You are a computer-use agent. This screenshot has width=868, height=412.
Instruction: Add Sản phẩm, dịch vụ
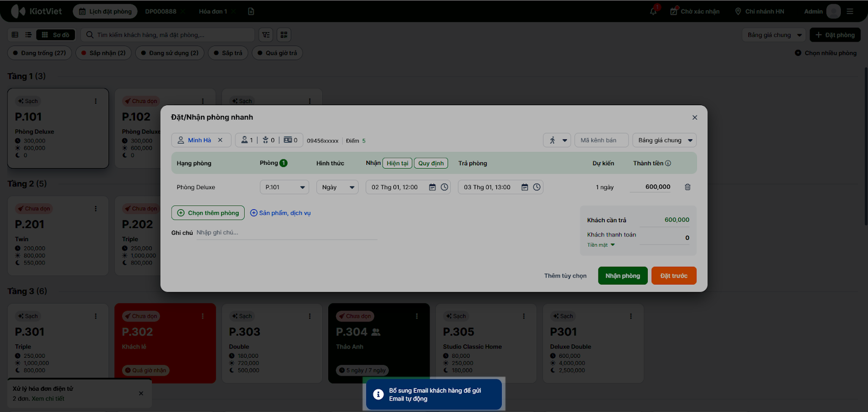(x=280, y=213)
